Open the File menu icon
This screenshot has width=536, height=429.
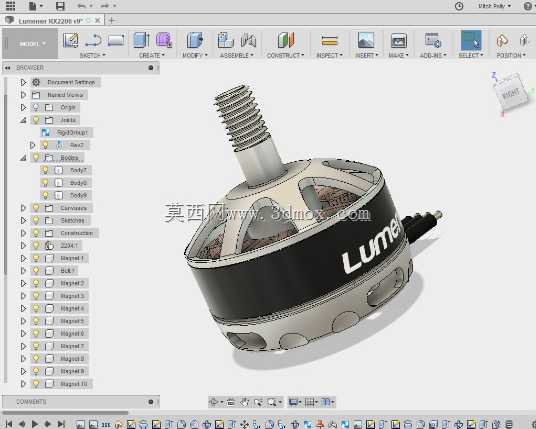[x=32, y=6]
